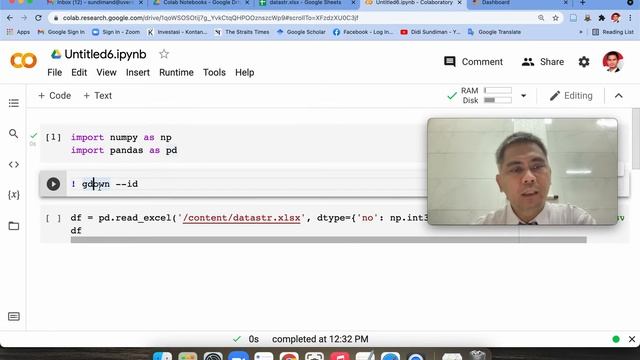
Task: Open the Didi Sundiman YouTube bookmark
Action: [x=430, y=32]
